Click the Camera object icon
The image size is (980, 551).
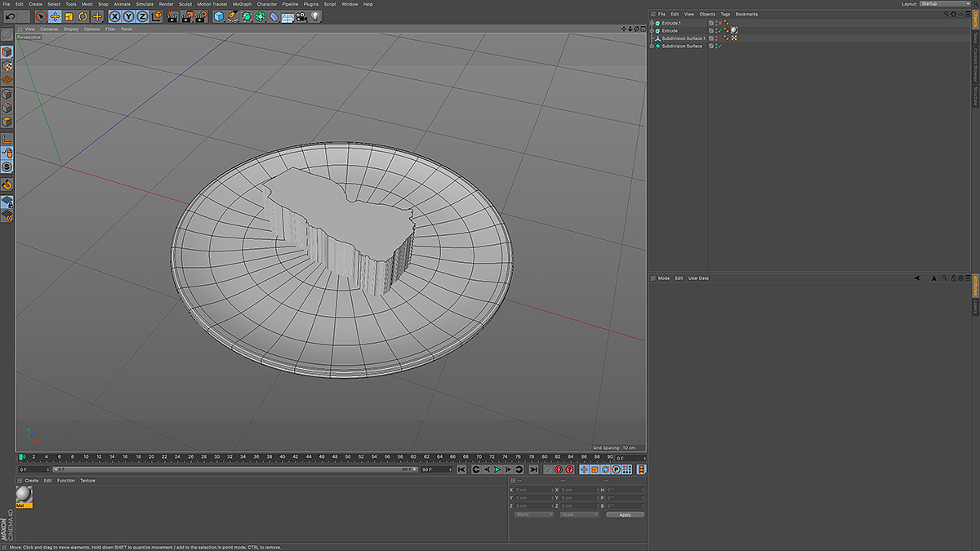pyautogui.click(x=301, y=16)
